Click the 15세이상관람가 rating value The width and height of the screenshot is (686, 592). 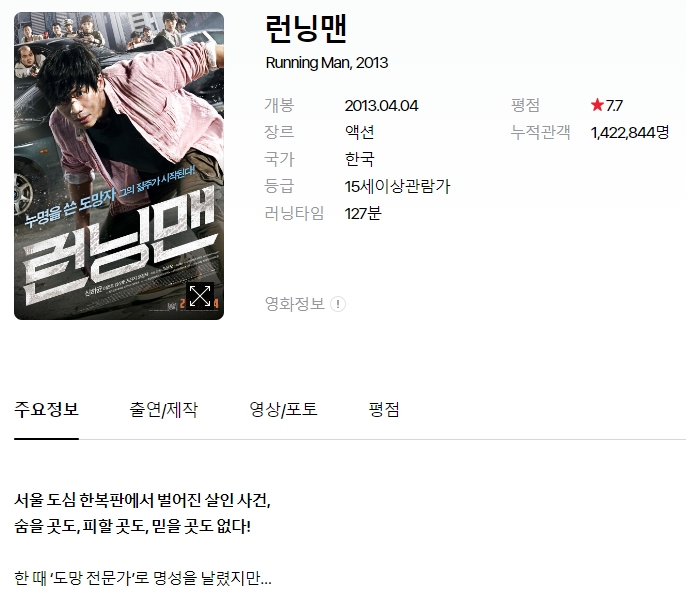397,186
